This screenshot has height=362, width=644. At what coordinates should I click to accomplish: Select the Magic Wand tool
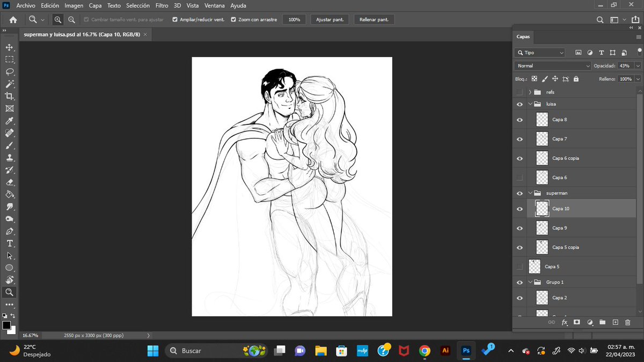[9, 84]
